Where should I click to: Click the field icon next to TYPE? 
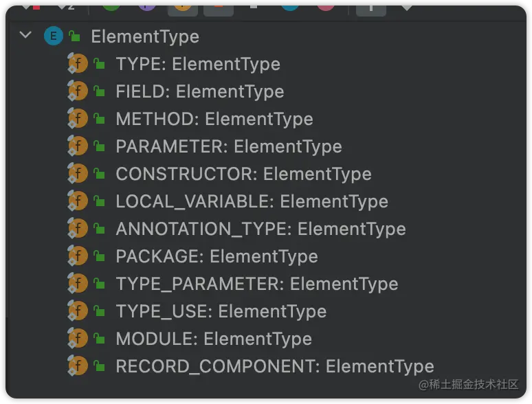click(78, 64)
